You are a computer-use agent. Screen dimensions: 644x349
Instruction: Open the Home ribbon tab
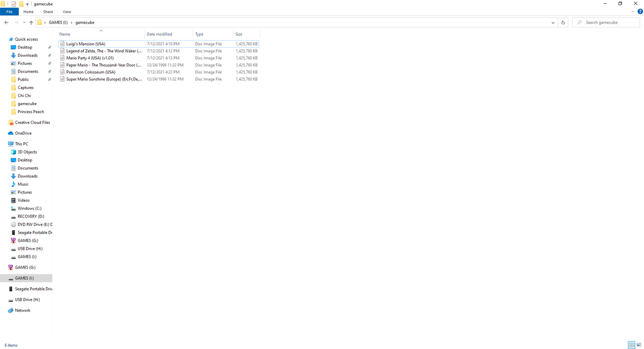[x=28, y=12]
